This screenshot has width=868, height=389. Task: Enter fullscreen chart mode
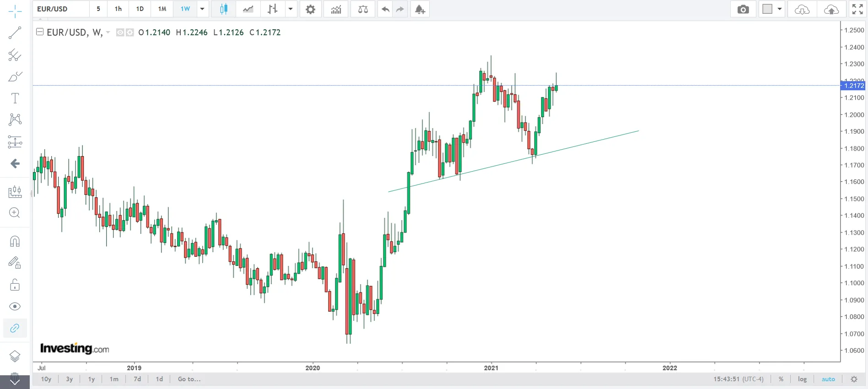click(x=857, y=9)
